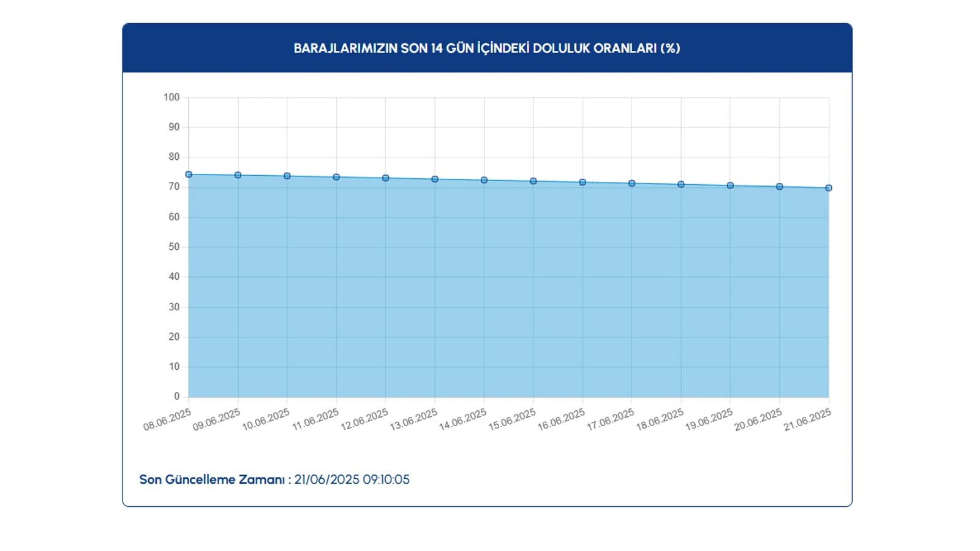The image size is (980, 551).
Task: Click the data point for 14.06.2025
Action: click(484, 180)
